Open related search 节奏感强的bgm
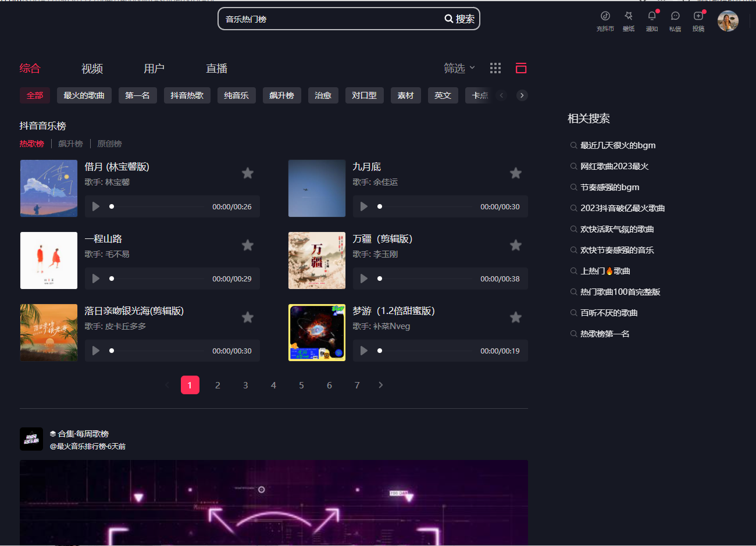The width and height of the screenshot is (756, 546). click(x=609, y=187)
